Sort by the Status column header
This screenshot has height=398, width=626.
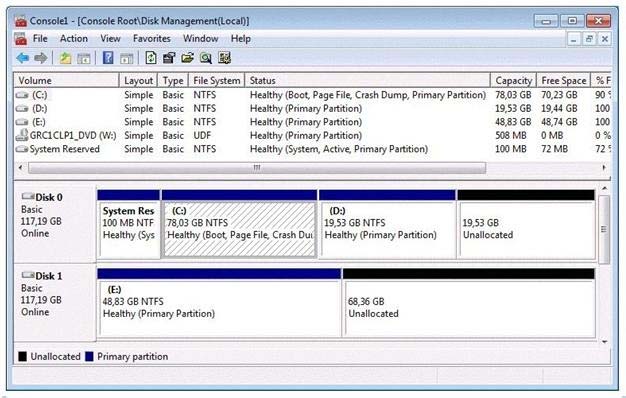368,81
